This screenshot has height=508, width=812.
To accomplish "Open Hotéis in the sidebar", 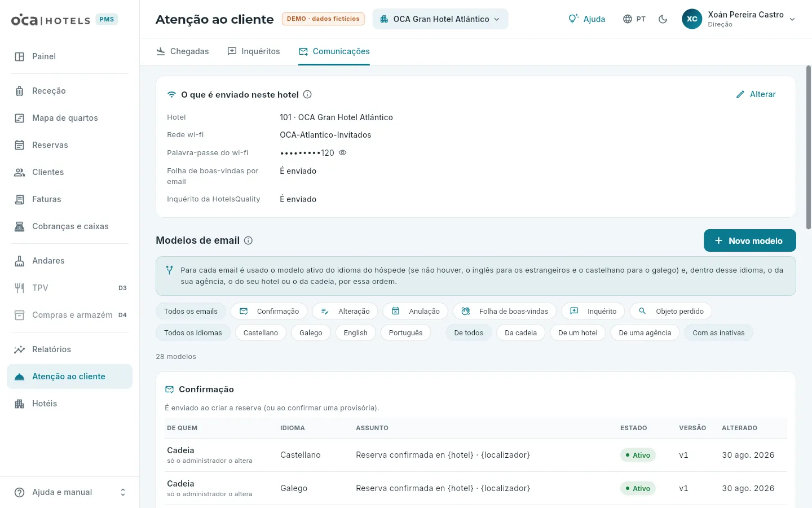I will [69, 404].
